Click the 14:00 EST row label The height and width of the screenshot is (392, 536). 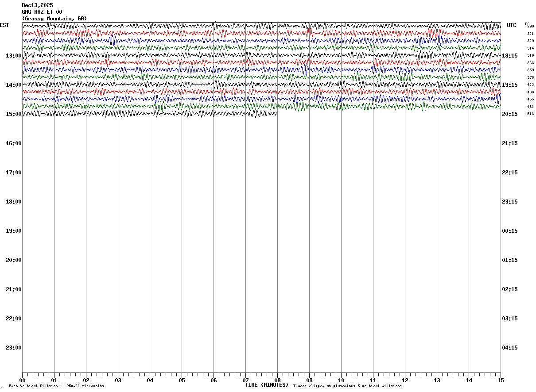click(x=14, y=85)
